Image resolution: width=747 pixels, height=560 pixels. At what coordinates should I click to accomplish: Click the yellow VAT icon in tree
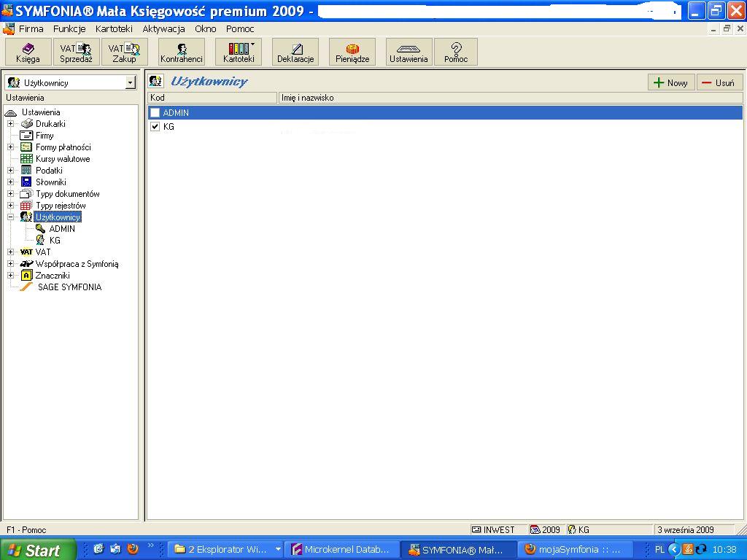[26, 252]
